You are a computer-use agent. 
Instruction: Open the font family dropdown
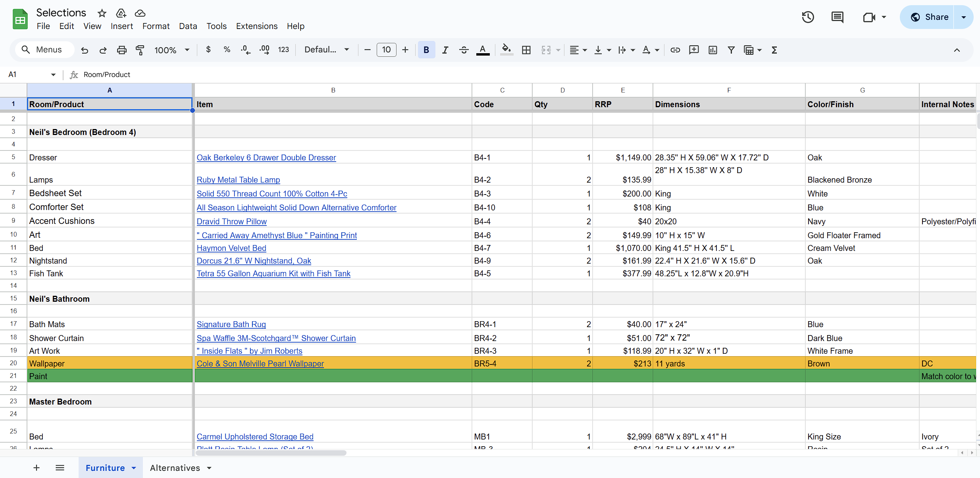(x=327, y=50)
